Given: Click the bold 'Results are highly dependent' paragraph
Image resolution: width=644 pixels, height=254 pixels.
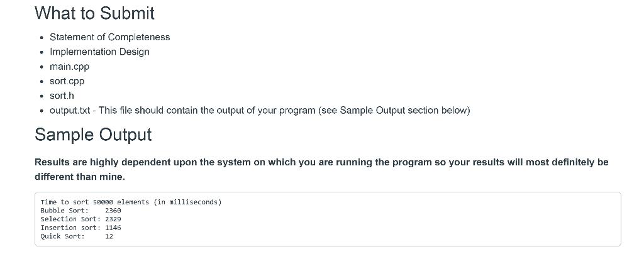Looking at the screenshot, I should pos(321,169).
